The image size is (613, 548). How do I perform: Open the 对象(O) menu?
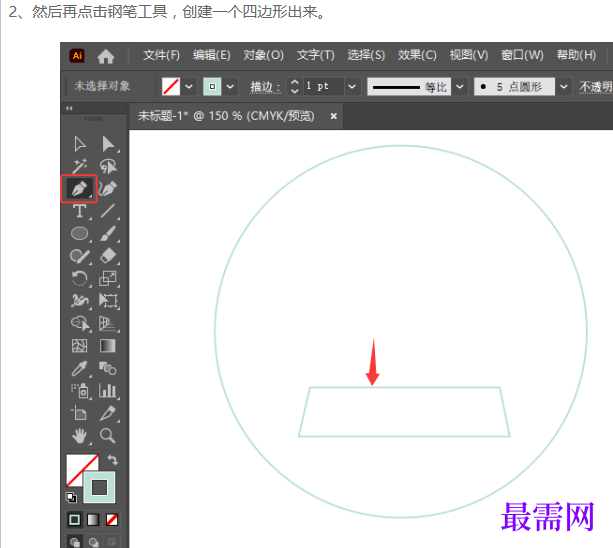click(263, 55)
